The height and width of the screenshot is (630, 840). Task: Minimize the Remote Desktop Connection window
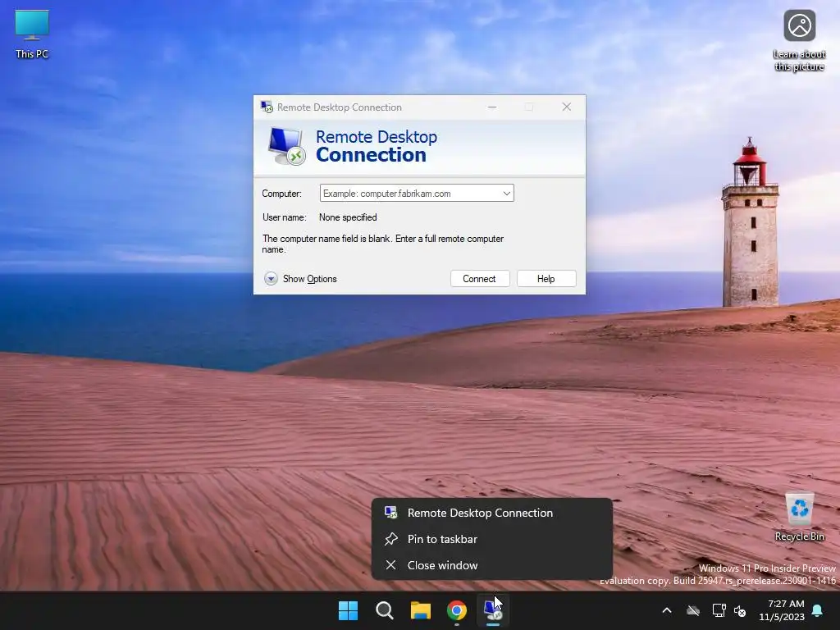coord(492,107)
